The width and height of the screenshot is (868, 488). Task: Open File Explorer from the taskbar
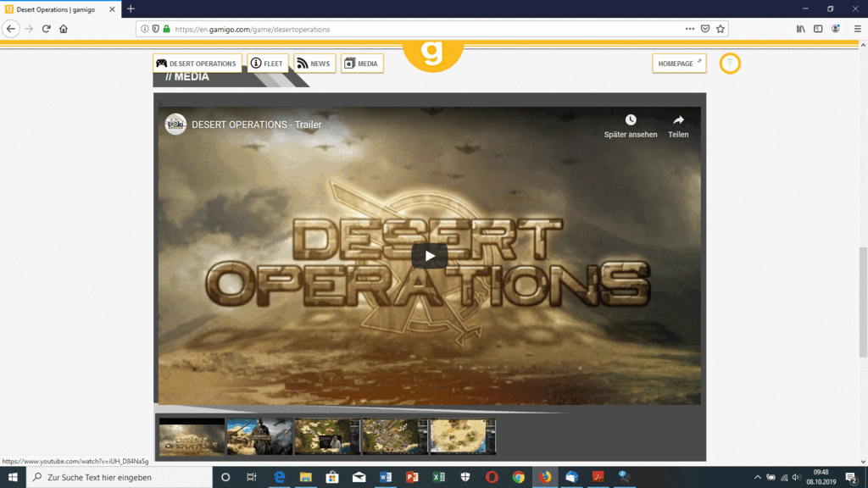pyautogui.click(x=305, y=477)
